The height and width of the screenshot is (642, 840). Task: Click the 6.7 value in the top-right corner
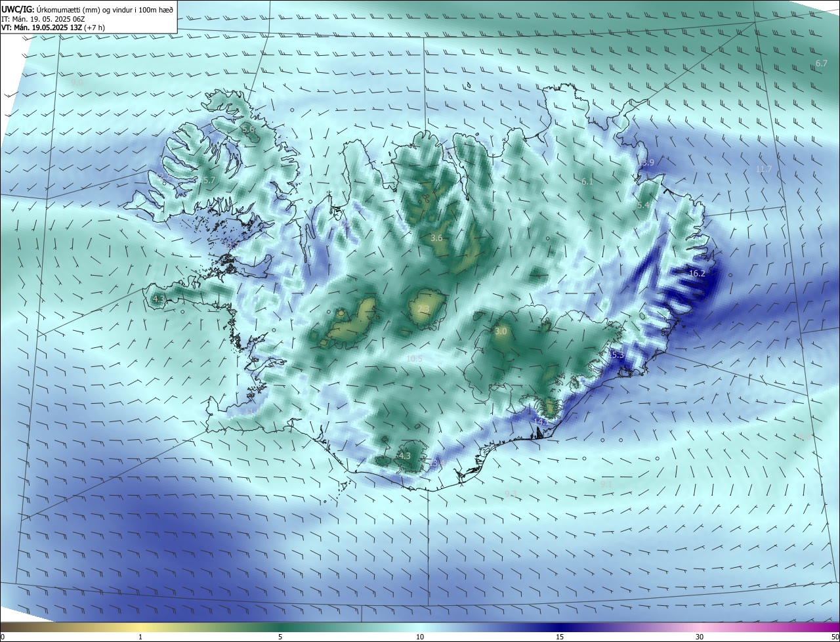pyautogui.click(x=822, y=63)
